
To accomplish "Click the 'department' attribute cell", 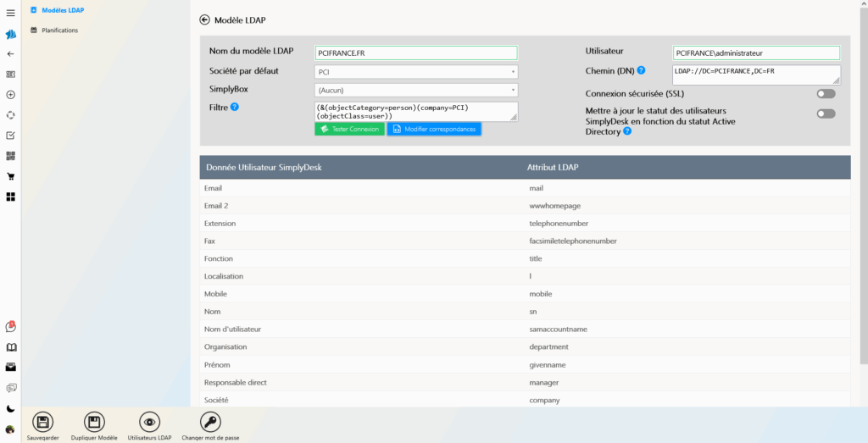I will [x=549, y=346].
